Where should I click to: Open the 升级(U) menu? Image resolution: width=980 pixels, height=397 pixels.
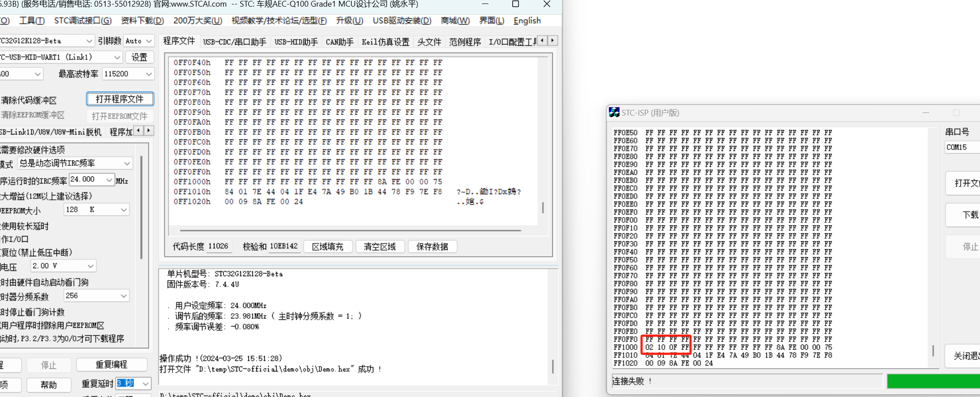349,21
